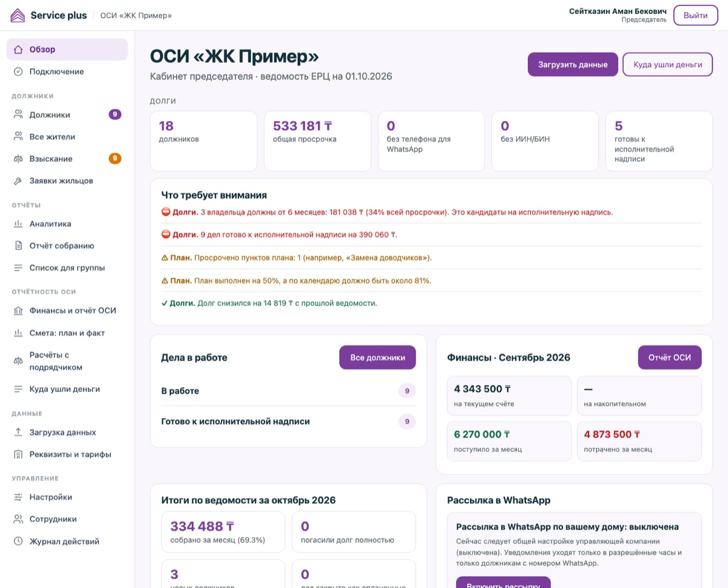Click the people icon beside Должники
The height and width of the screenshot is (588, 728).
(x=18, y=115)
